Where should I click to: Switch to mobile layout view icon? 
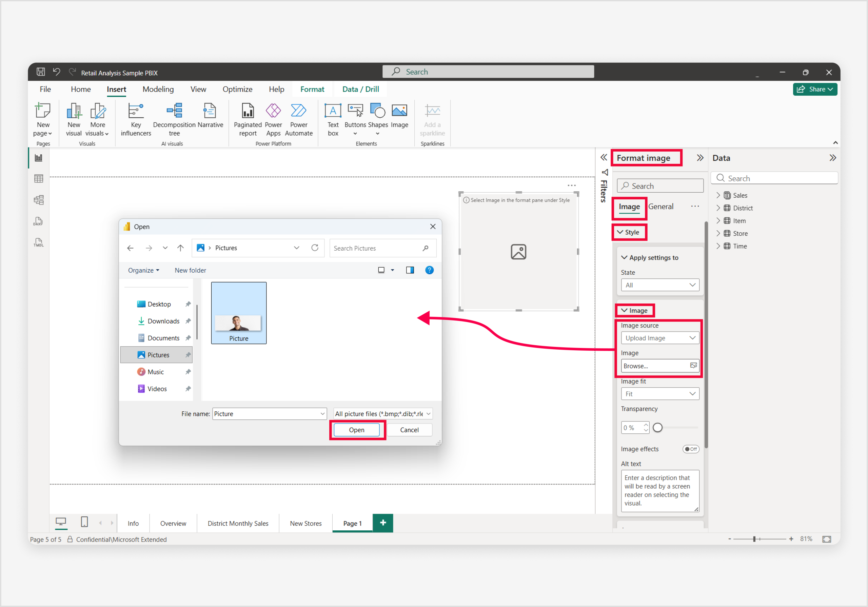point(84,522)
